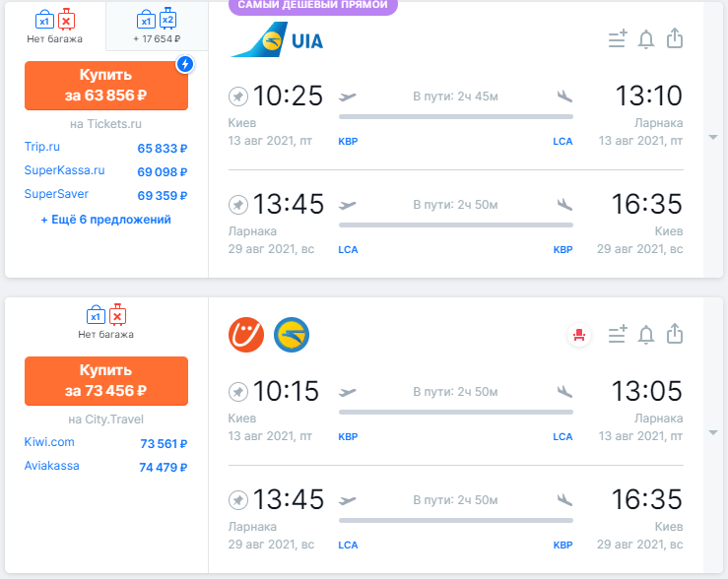
Task: Pin the 10:15 Kyiv departure flight
Action: (238, 392)
